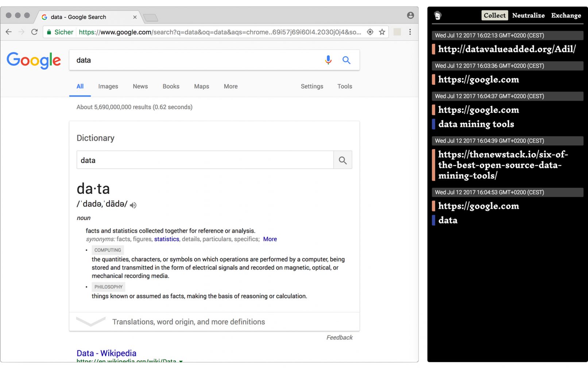
Task: Click the blue Google search magnifier icon
Action: [x=346, y=60]
